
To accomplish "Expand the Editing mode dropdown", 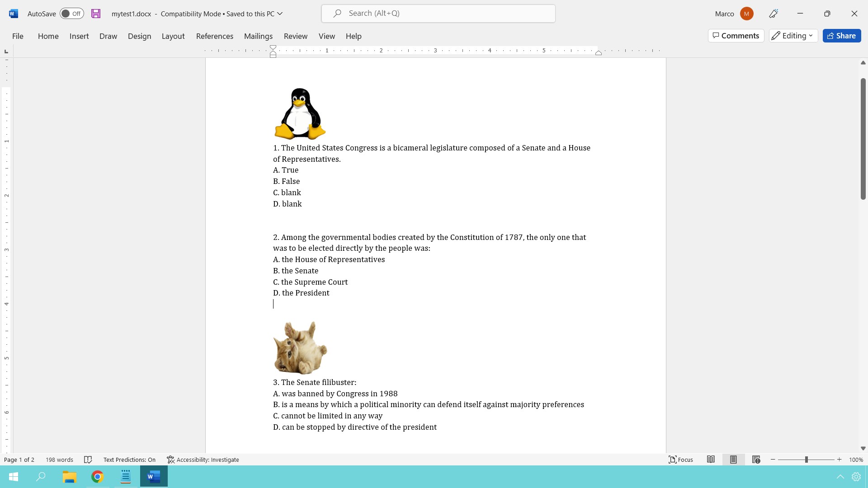I will [793, 36].
